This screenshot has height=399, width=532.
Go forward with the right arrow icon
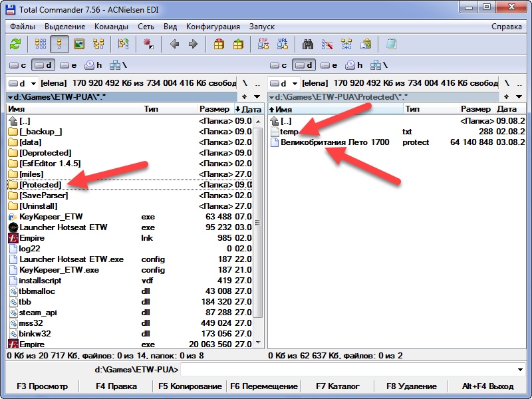point(193,44)
